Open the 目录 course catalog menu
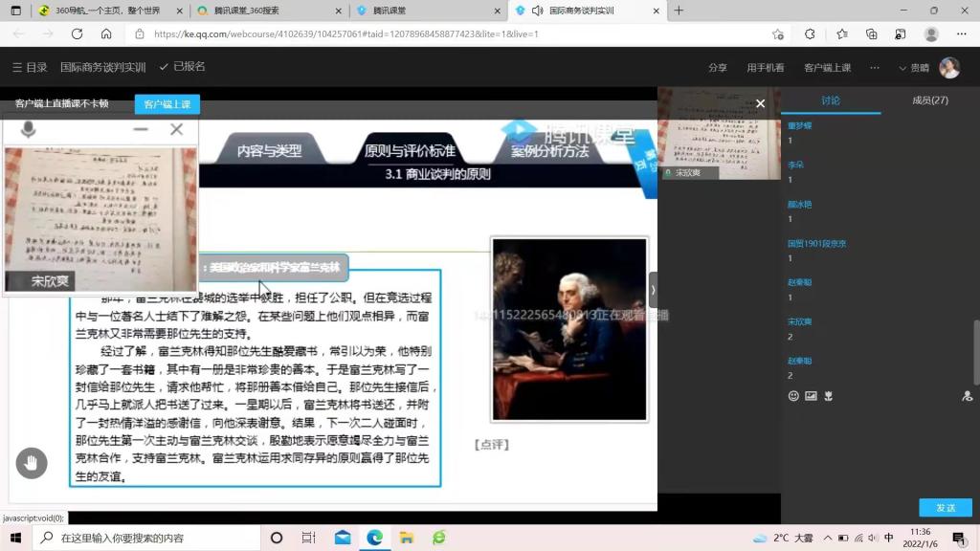 pos(29,68)
